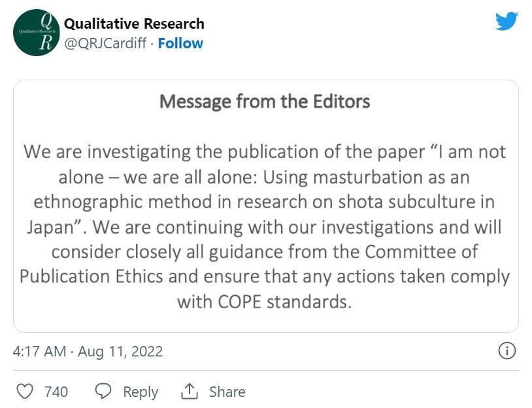Click the Twitter bird logo
Viewport: 532px width, 408px height.
pos(507,21)
